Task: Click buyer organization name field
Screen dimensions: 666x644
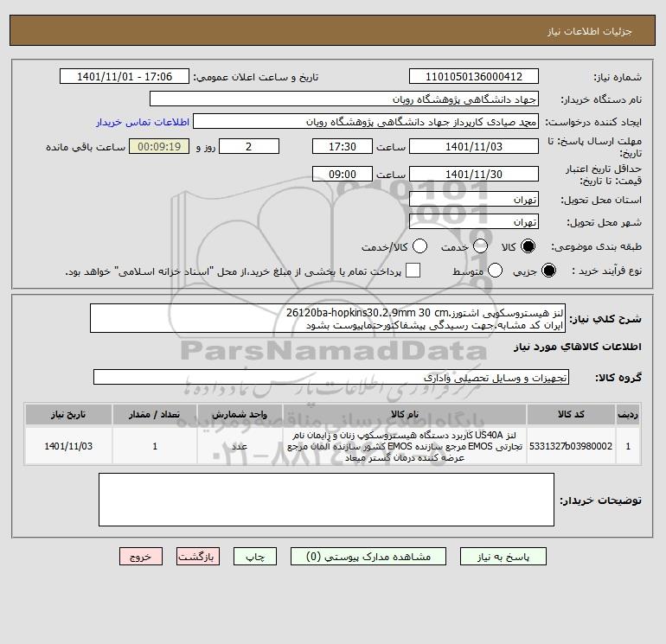Action: [344, 99]
